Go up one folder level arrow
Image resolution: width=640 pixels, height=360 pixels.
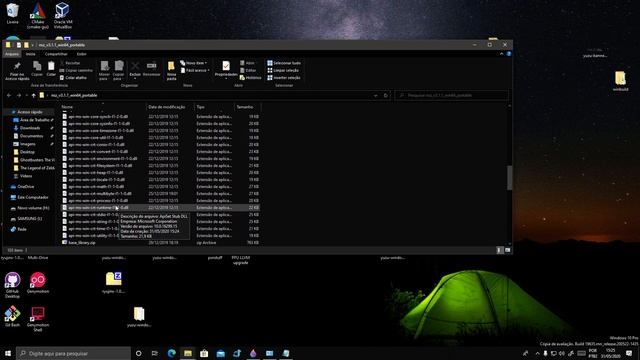coord(33,96)
